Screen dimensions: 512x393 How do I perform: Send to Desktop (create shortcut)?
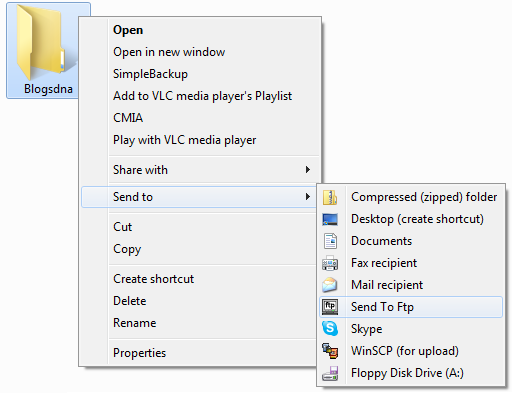pyautogui.click(x=411, y=219)
